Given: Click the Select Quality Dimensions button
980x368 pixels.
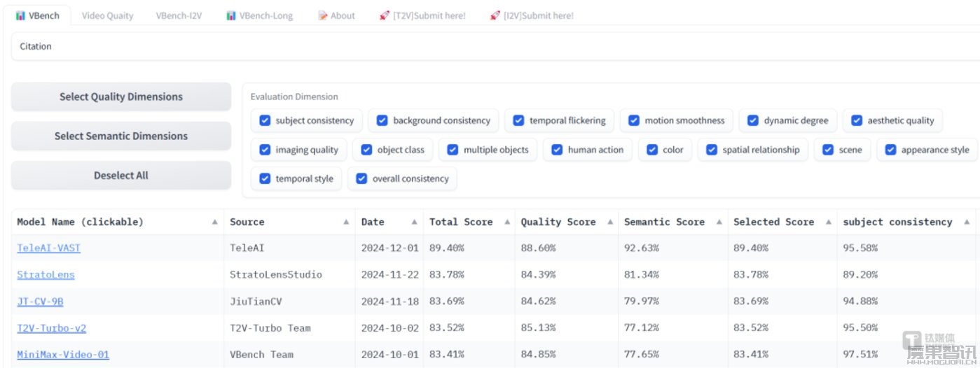Looking at the screenshot, I should pos(121,97).
